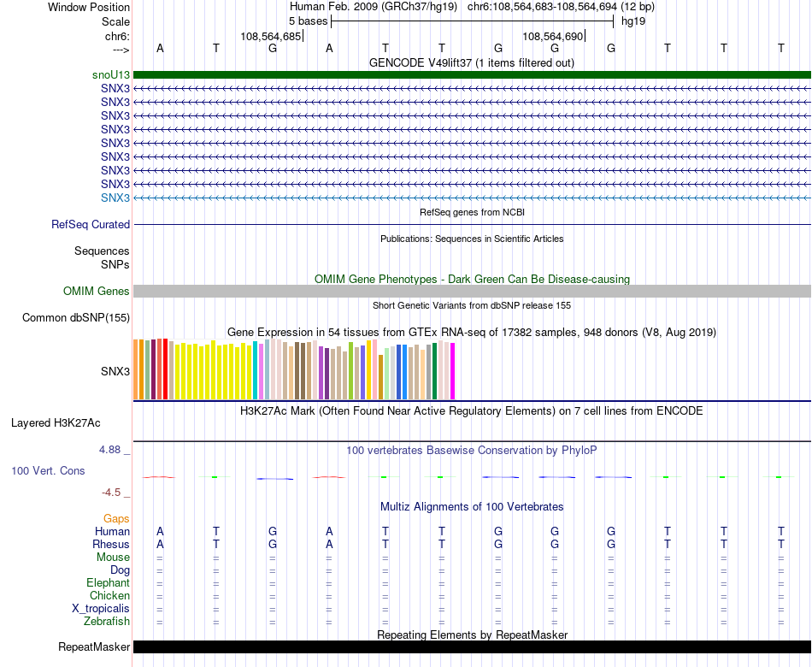Viewport: 812px width, 667px height.
Task: Click the "SNPs" track label
Action: click(x=115, y=264)
